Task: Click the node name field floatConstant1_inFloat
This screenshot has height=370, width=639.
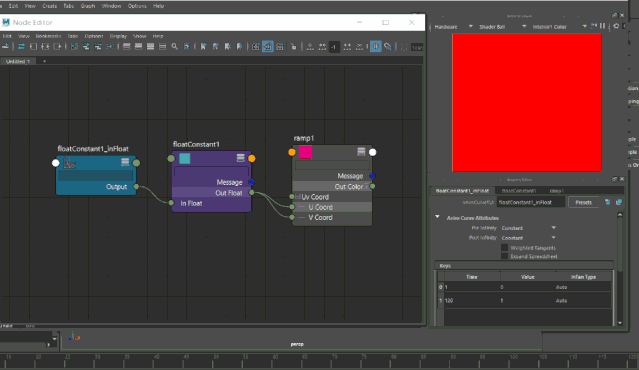Action: pyautogui.click(x=531, y=202)
